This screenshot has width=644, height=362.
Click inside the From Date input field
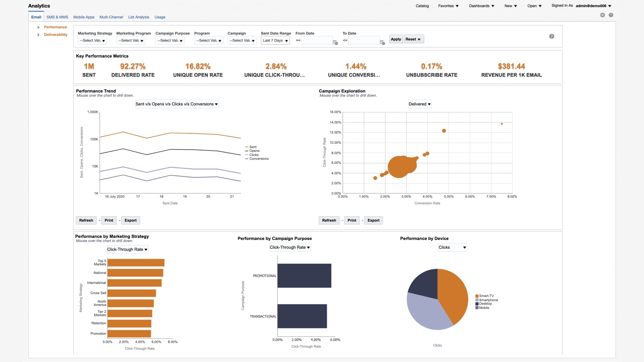(x=317, y=41)
